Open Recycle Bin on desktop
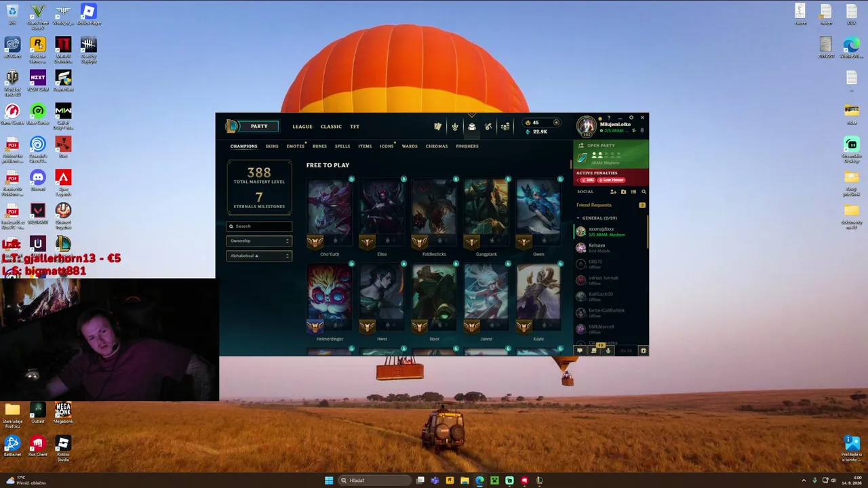 (x=12, y=14)
